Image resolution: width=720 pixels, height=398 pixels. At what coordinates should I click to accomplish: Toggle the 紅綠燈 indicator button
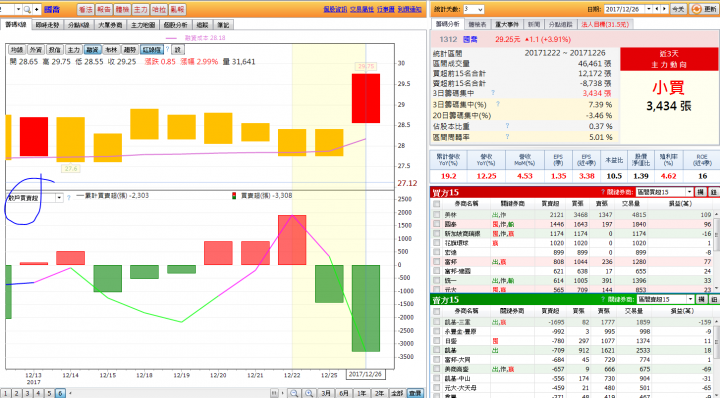(x=152, y=50)
